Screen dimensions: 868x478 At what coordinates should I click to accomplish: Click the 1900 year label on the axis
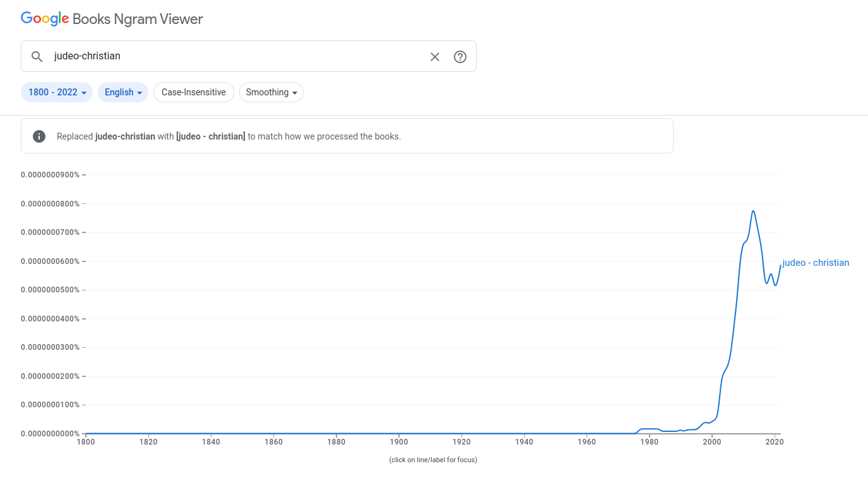tap(399, 442)
